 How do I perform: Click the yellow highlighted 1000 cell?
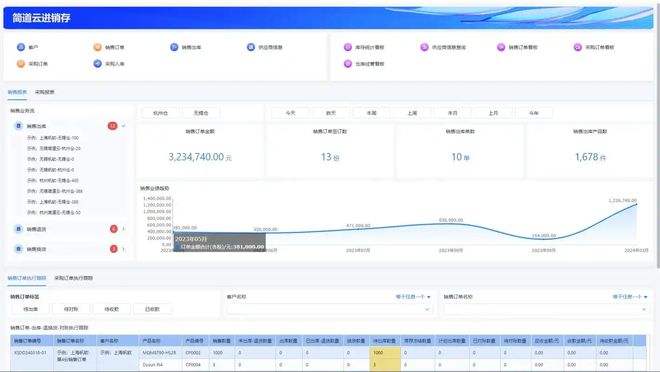[385, 353]
